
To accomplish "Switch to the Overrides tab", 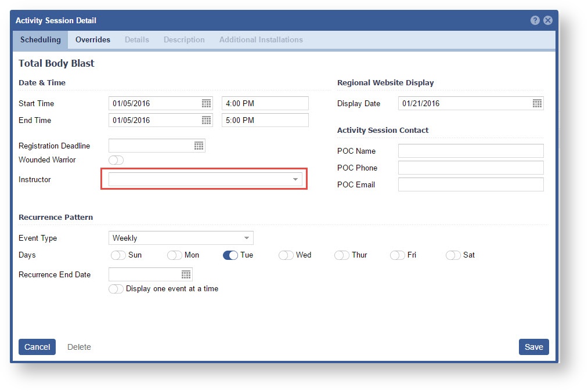I will [x=93, y=39].
